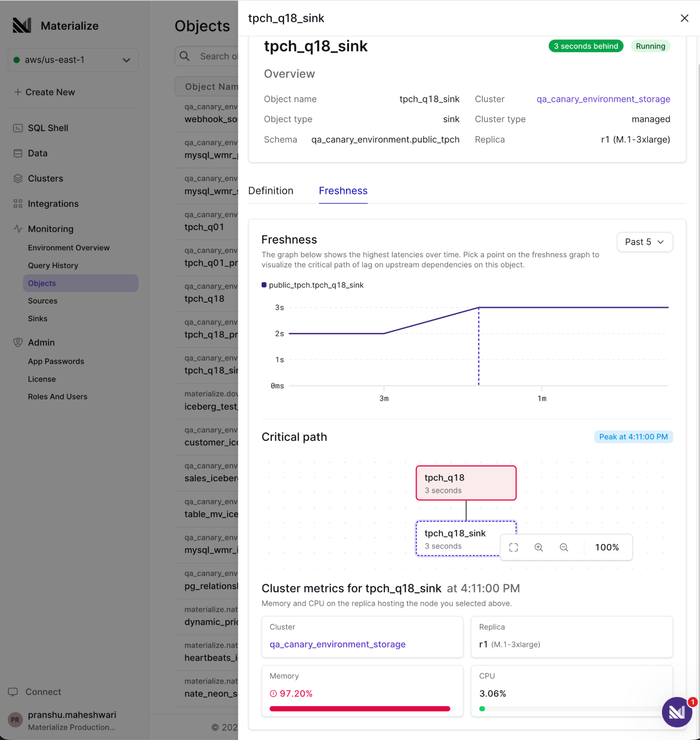700x740 pixels.
Task: Close the tpch_q18_sink details panel
Action: [684, 18]
